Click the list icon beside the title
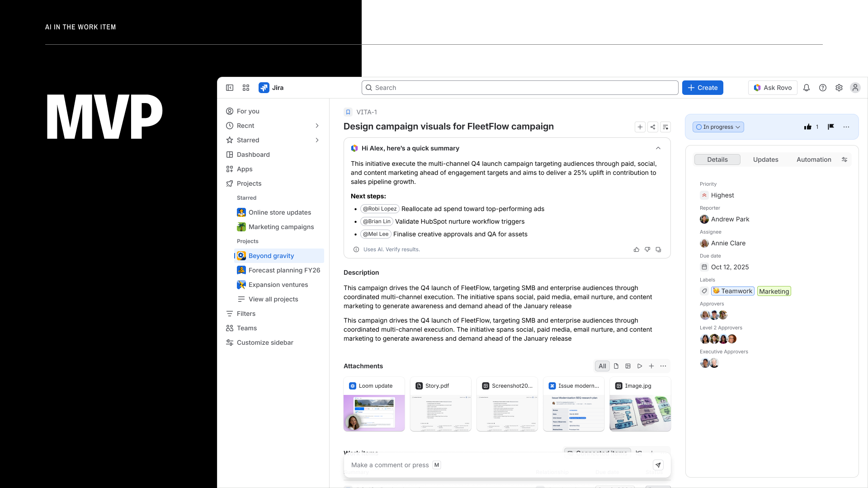868x488 pixels. (x=665, y=127)
